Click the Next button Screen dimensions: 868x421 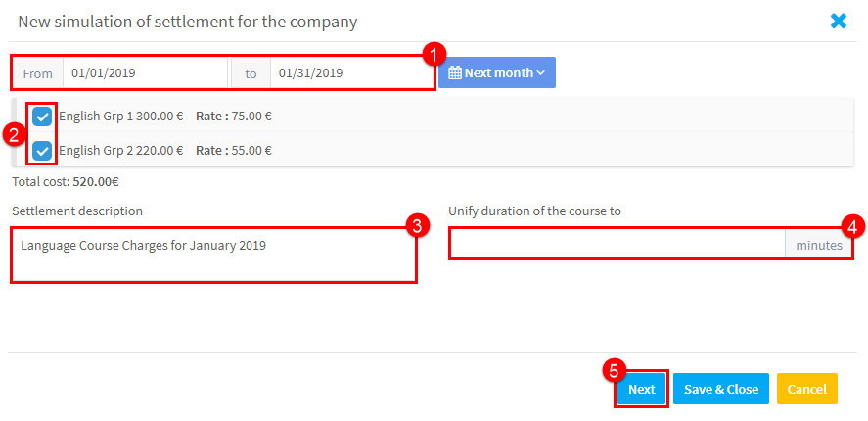click(642, 389)
